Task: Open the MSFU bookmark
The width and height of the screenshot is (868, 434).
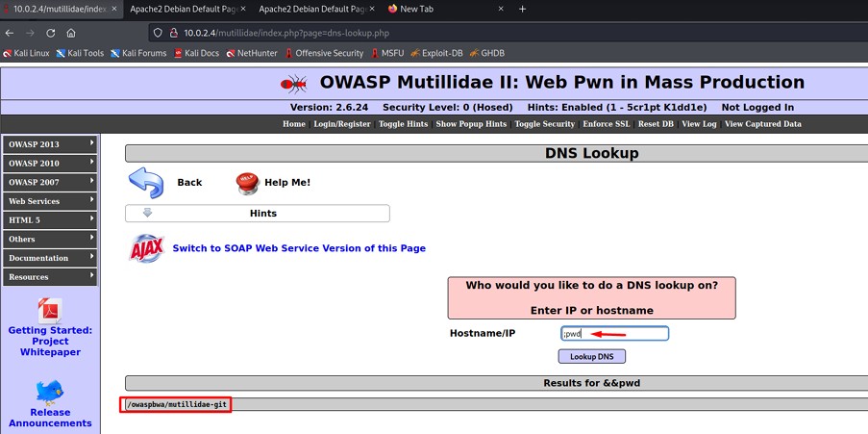Action: 387,53
